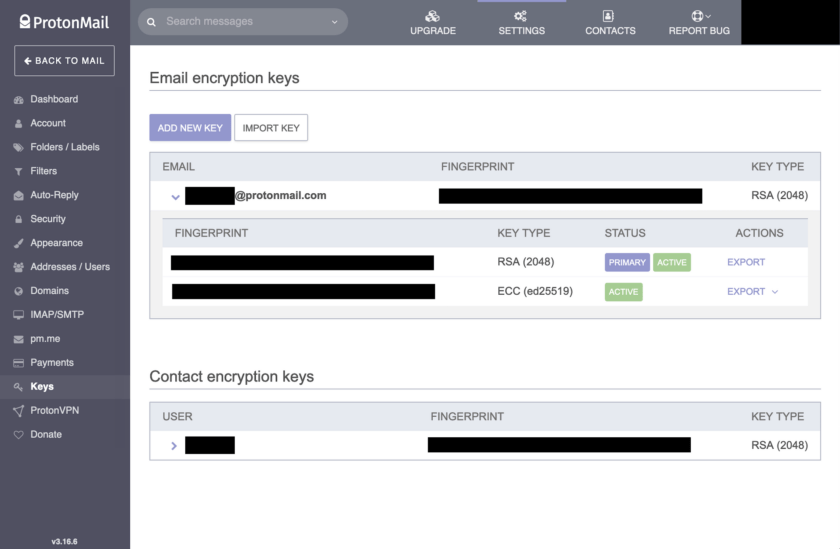Image resolution: width=840 pixels, height=549 pixels.
Task: Open the Security settings
Action: (x=48, y=219)
